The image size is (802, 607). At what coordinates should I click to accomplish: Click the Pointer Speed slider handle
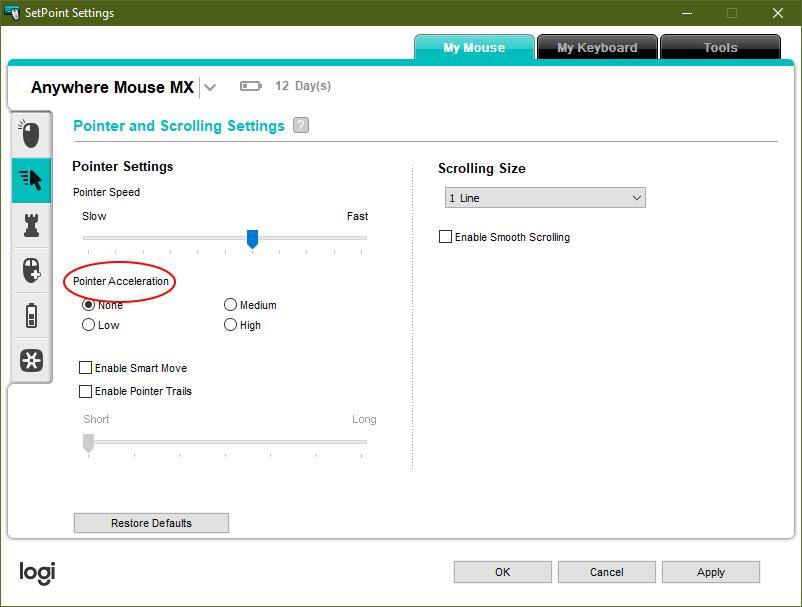[252, 238]
